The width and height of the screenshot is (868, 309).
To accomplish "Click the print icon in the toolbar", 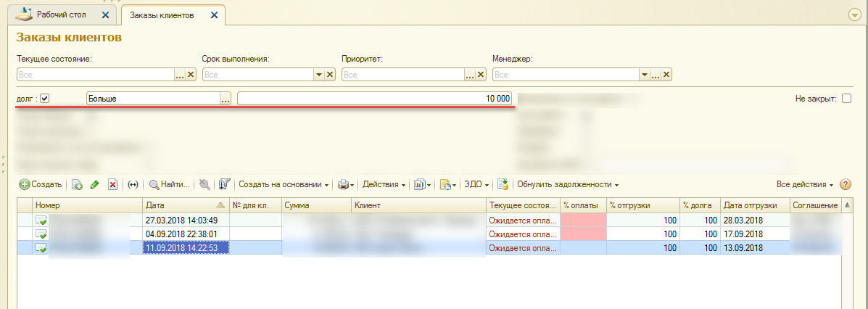I will click(344, 185).
